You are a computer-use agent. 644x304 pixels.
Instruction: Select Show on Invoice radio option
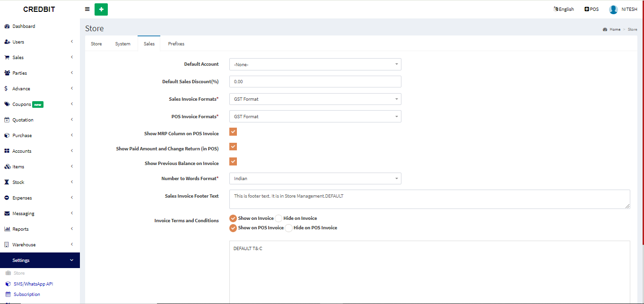[233, 218]
